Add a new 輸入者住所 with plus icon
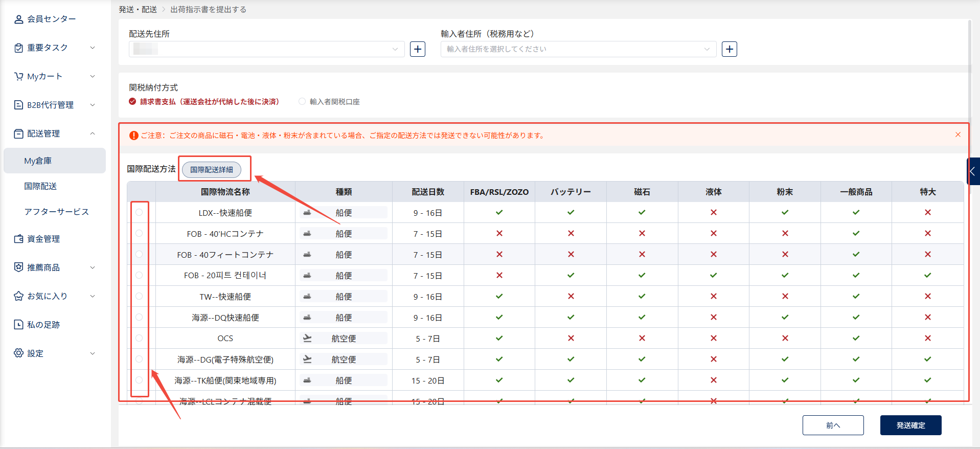Viewport: 980px width, 449px height. (730, 49)
